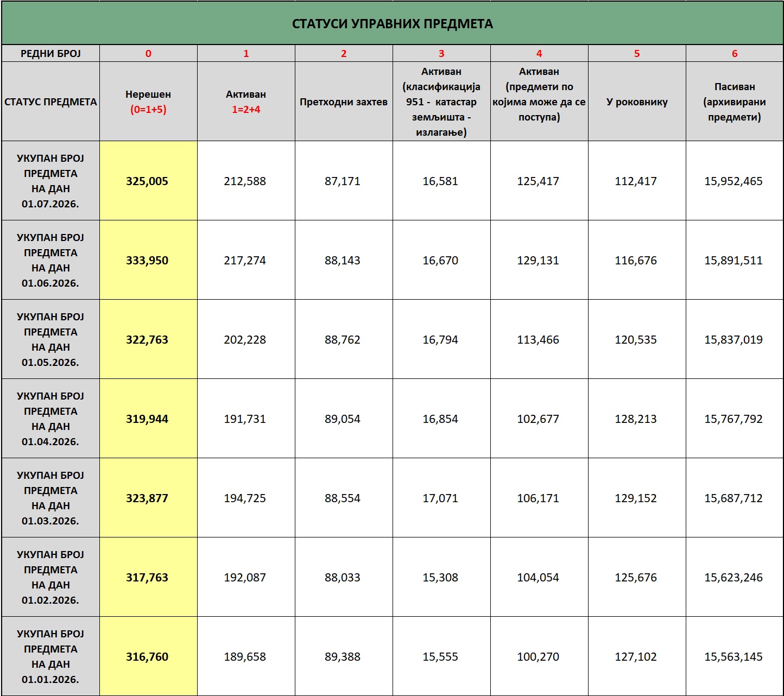Click the yellow cell 316,760
Viewport: 784px width, 696px height.
[148, 656]
